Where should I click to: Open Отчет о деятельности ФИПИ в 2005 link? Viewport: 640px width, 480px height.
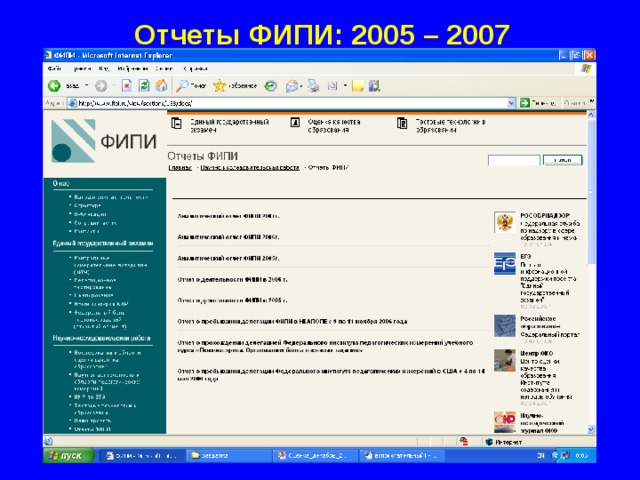(232, 300)
